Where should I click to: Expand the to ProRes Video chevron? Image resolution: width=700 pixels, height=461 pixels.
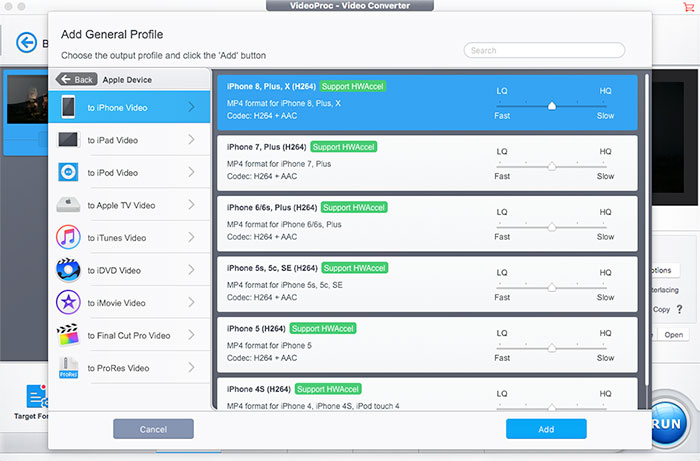192,367
